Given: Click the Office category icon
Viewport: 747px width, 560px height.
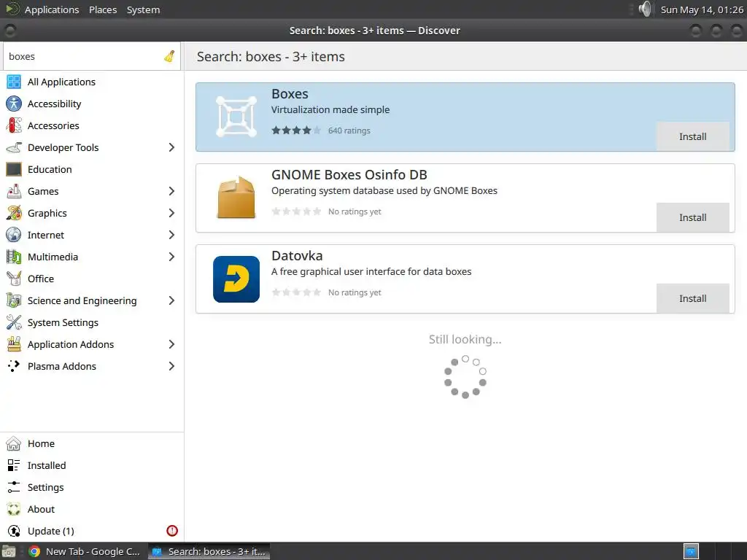Looking at the screenshot, I should [14, 279].
